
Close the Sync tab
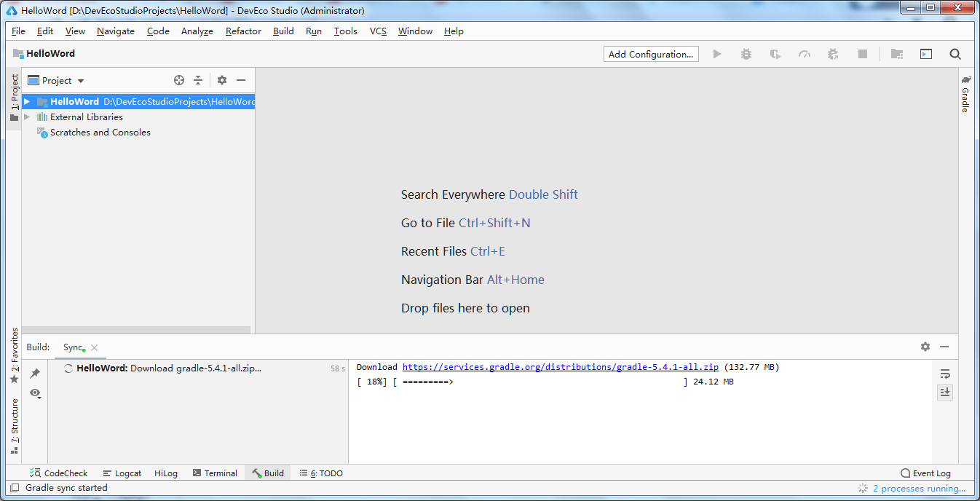tap(95, 348)
